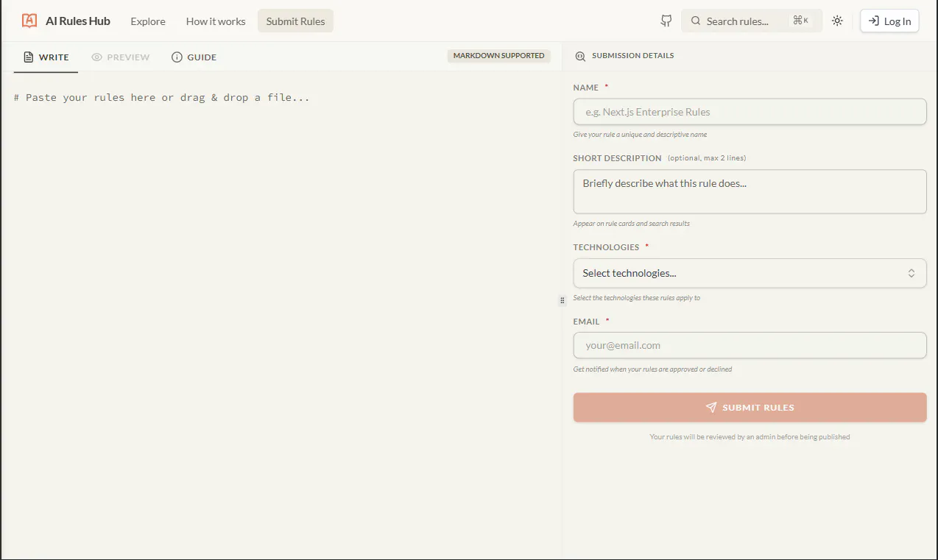Focus the Email input field

point(750,345)
